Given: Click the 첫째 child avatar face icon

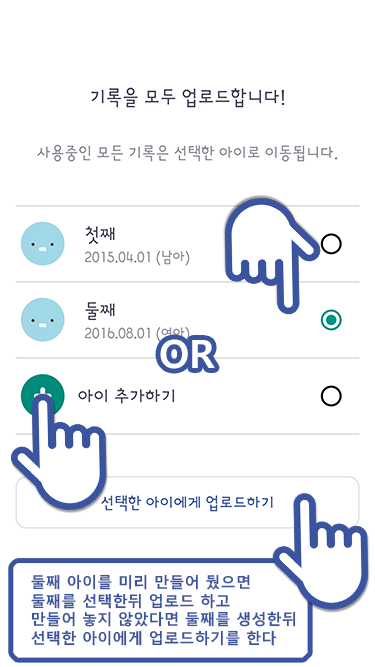Looking at the screenshot, I should coord(43,244).
